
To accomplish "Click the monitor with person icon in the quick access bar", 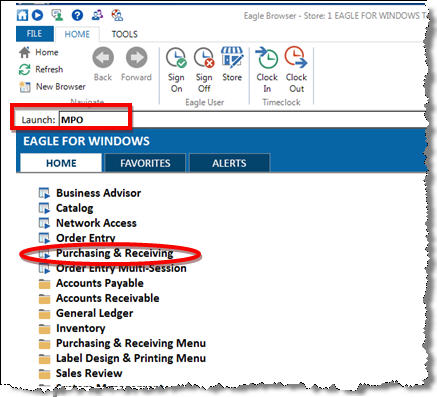I will [x=57, y=15].
